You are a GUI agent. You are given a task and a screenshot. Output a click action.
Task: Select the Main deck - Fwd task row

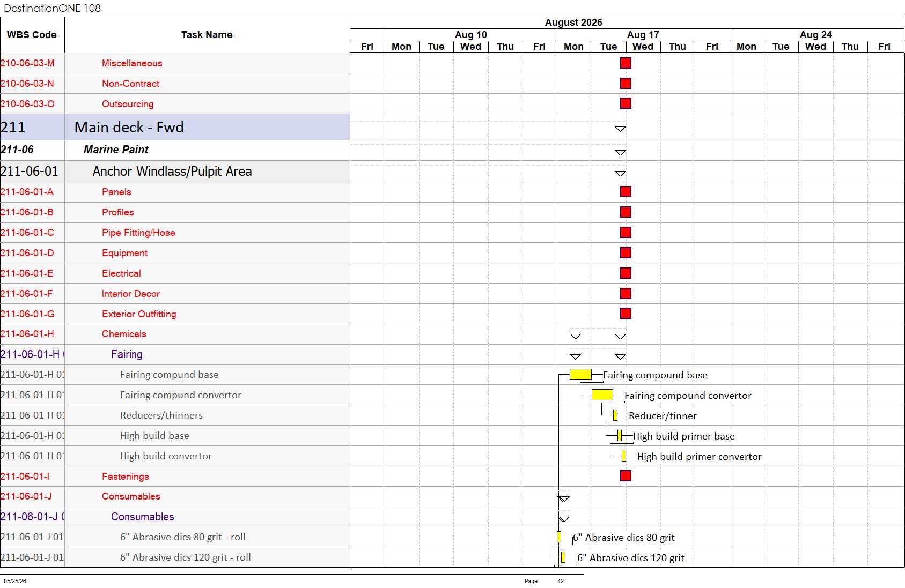coord(175,127)
